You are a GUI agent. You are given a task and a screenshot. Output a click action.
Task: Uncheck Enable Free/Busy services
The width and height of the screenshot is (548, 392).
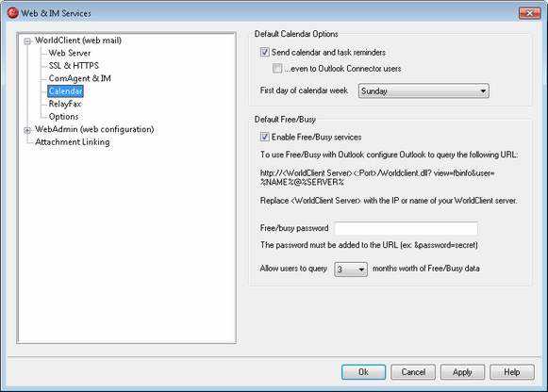(264, 137)
